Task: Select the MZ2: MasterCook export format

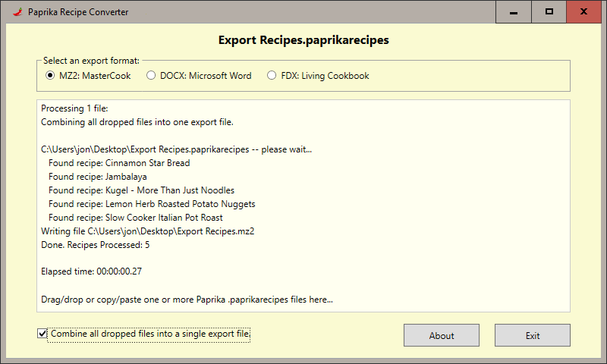Action: (50, 75)
